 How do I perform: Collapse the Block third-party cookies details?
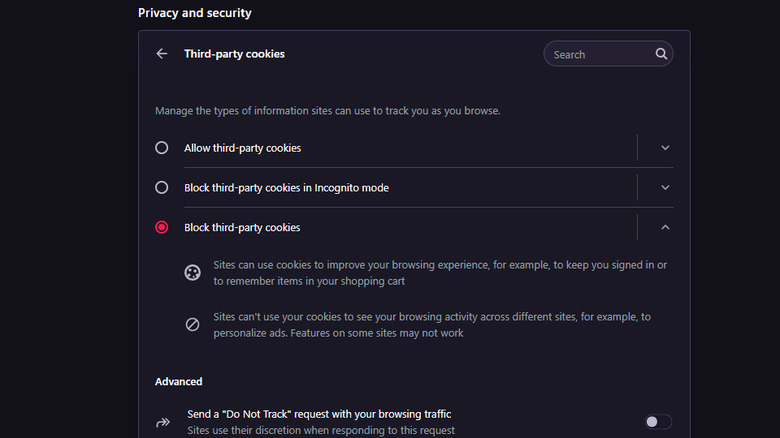point(665,228)
